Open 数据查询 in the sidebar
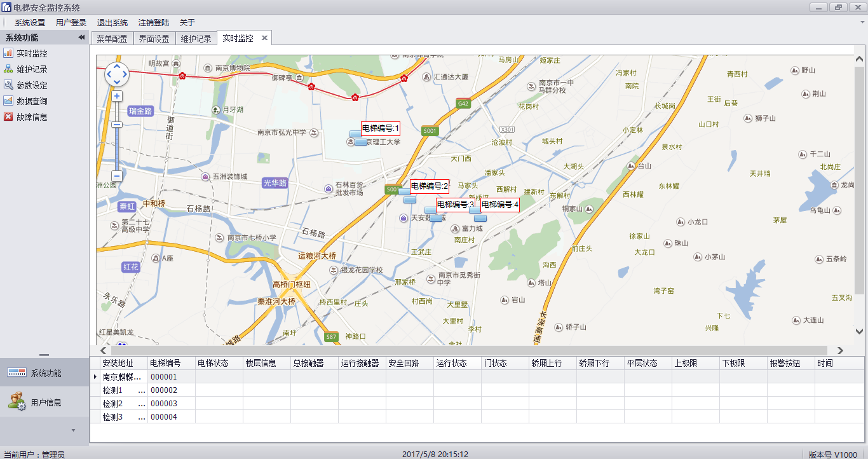Viewport: 868px width, 459px height. (32, 101)
